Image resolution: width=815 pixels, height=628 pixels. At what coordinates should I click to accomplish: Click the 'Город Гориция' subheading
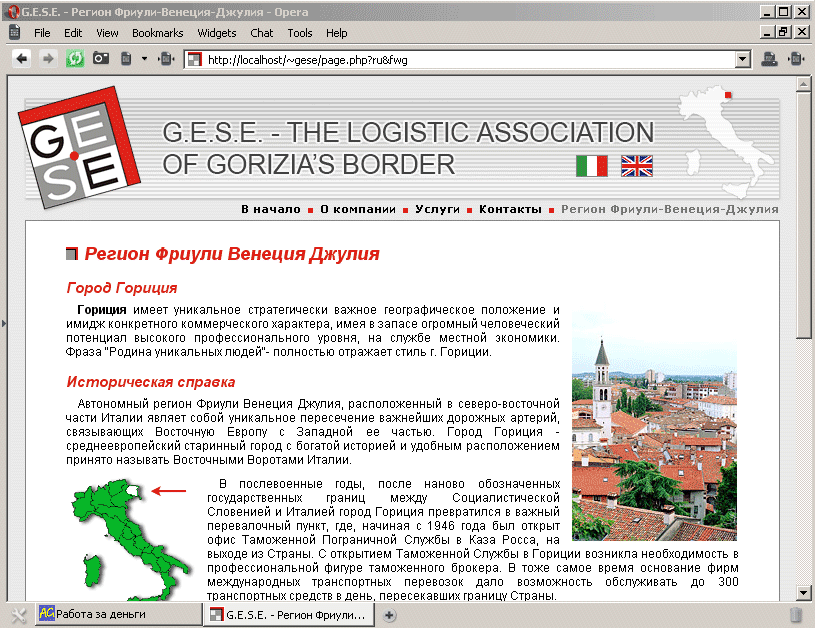click(122, 287)
